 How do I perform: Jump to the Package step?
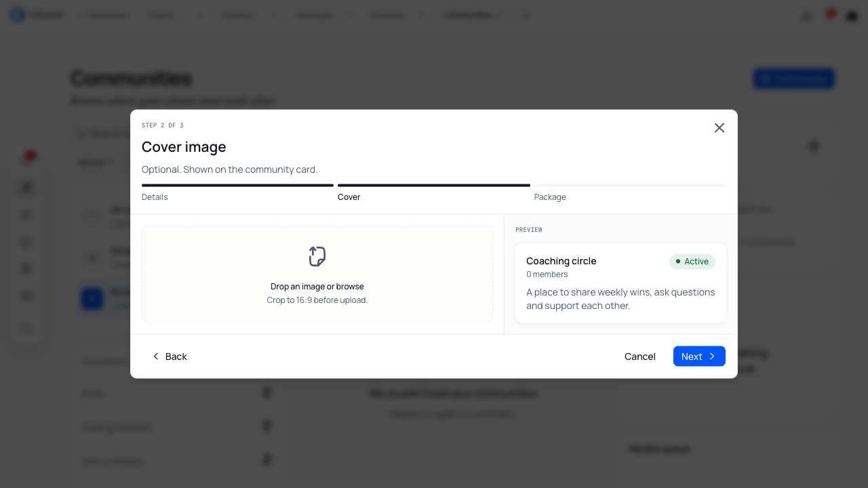[x=550, y=197]
